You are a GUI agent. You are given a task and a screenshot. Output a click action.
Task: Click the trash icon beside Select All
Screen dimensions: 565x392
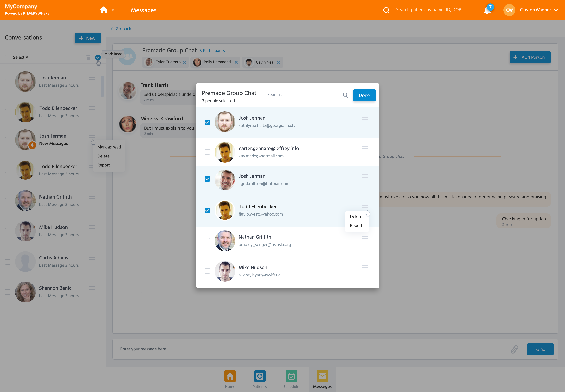88,58
